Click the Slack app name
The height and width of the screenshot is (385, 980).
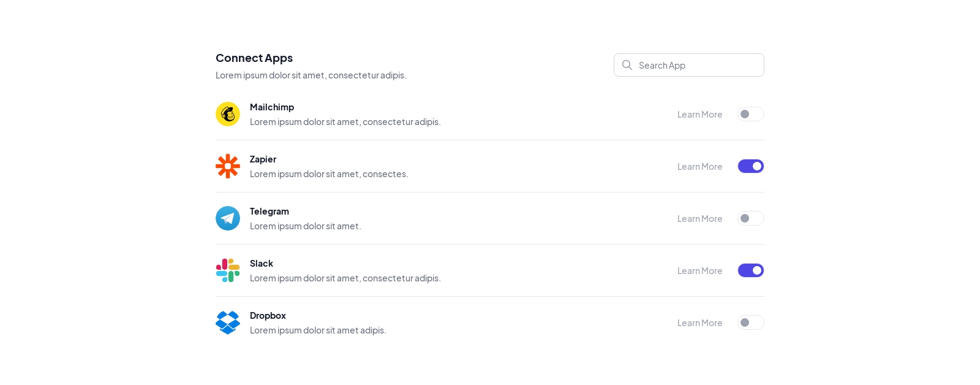(x=262, y=263)
